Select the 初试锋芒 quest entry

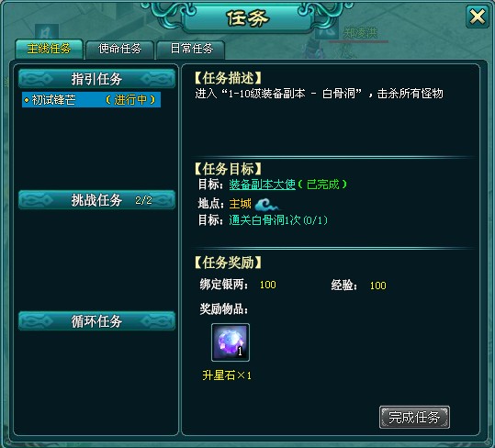[x=91, y=100]
